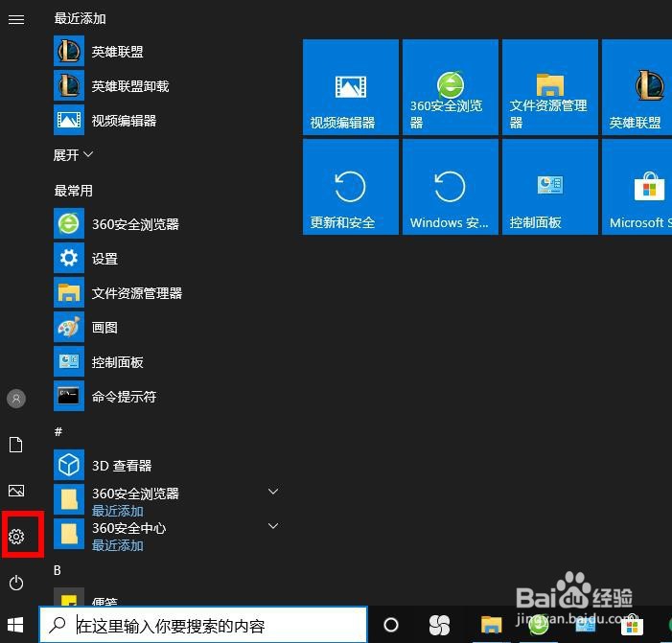Click the # alphabet group header

[x=58, y=431]
